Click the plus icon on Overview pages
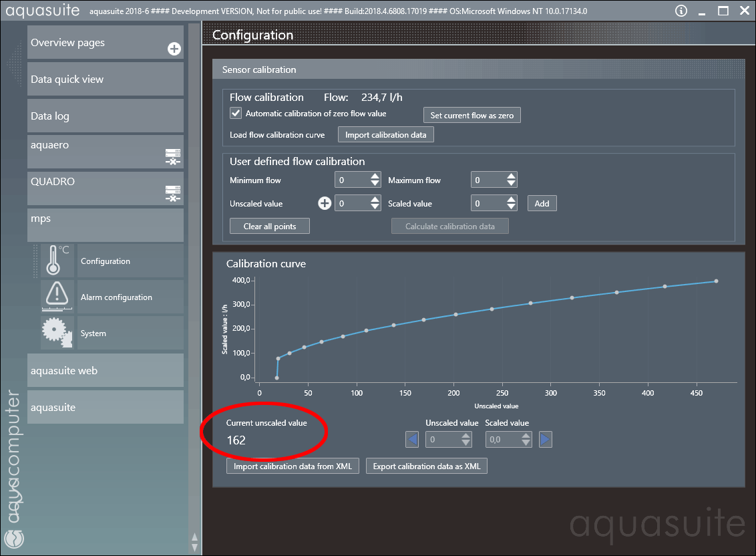Screen dimensions: 756x556 174,49
